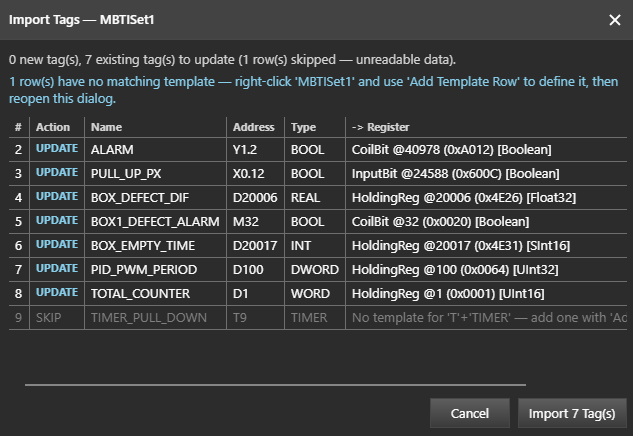This screenshot has height=436, width=633.
Task: Click the UPDATE action in PULL_UP_PX row
Action: coord(57,172)
